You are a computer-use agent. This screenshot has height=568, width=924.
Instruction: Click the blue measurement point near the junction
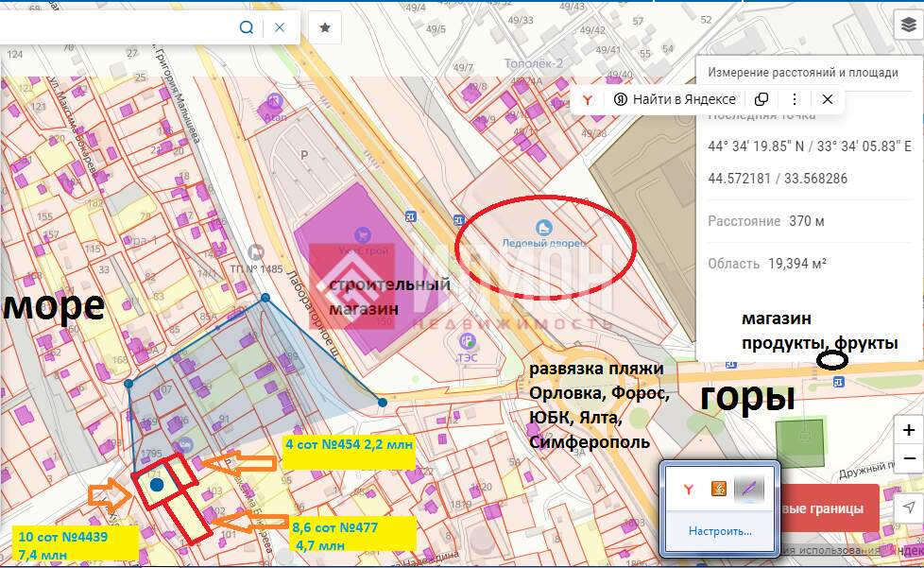[383, 402]
